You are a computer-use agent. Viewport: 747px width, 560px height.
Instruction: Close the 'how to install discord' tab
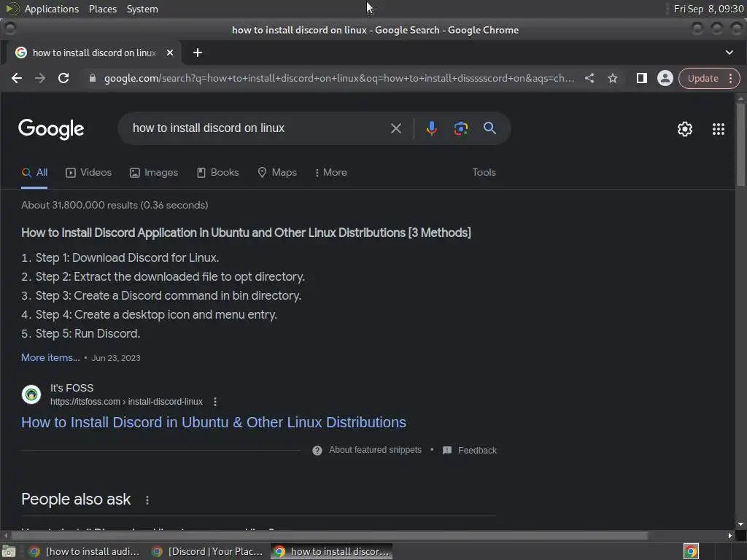(x=169, y=52)
